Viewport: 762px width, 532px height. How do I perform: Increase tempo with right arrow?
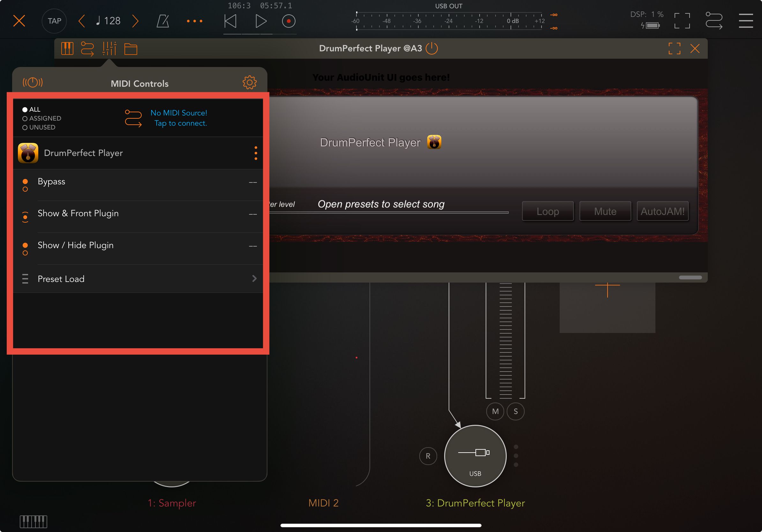(x=135, y=21)
